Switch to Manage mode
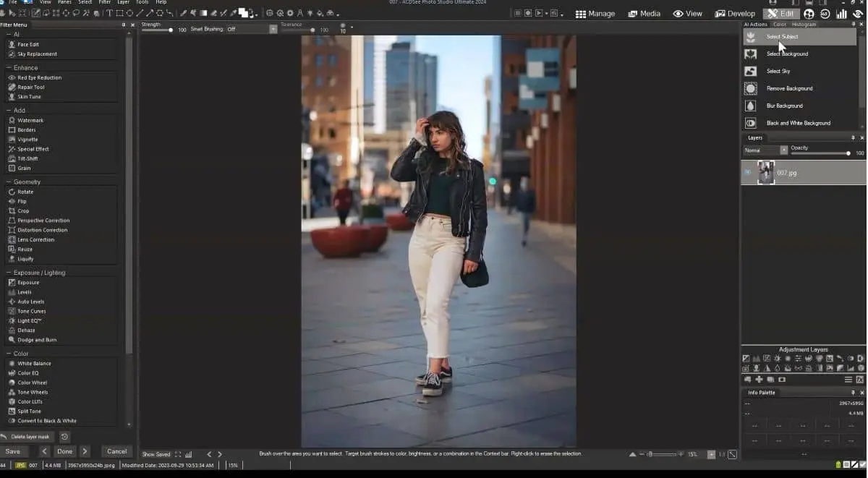The height and width of the screenshot is (478, 868). coord(595,14)
